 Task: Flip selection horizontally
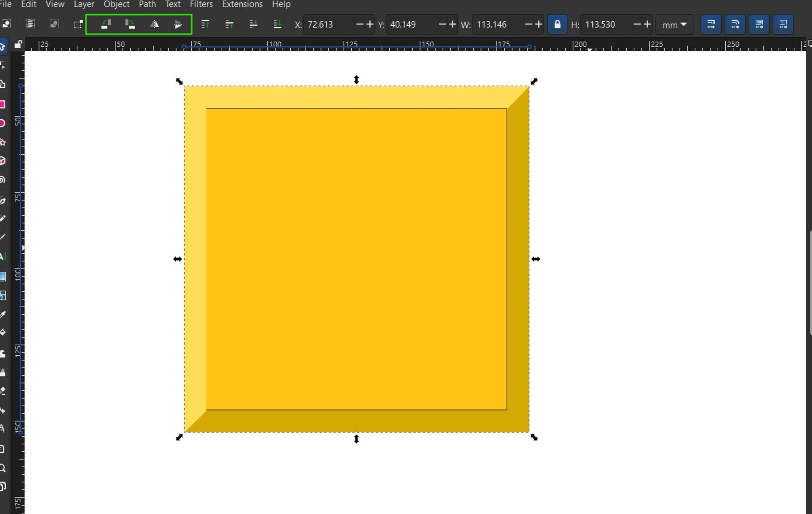154,24
